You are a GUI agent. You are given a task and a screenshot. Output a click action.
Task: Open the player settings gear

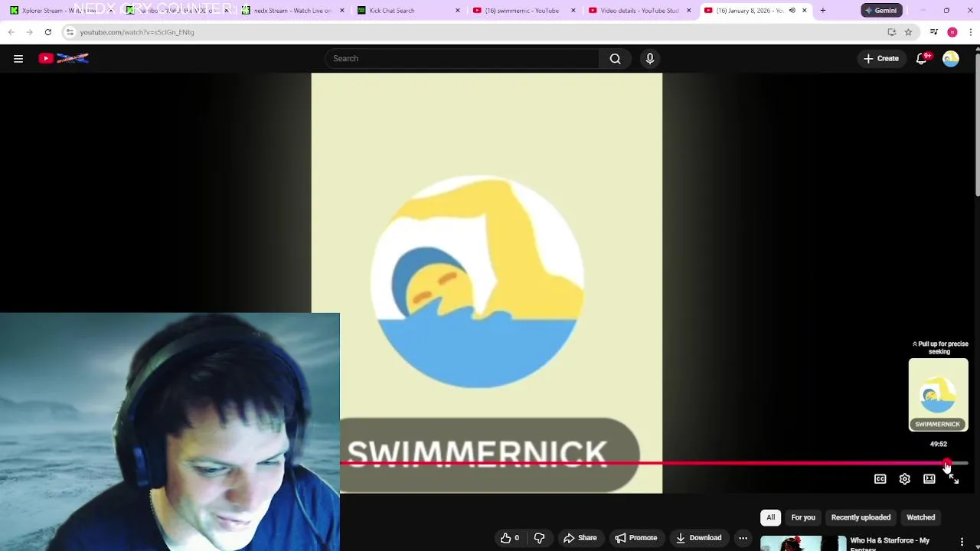pyautogui.click(x=905, y=479)
